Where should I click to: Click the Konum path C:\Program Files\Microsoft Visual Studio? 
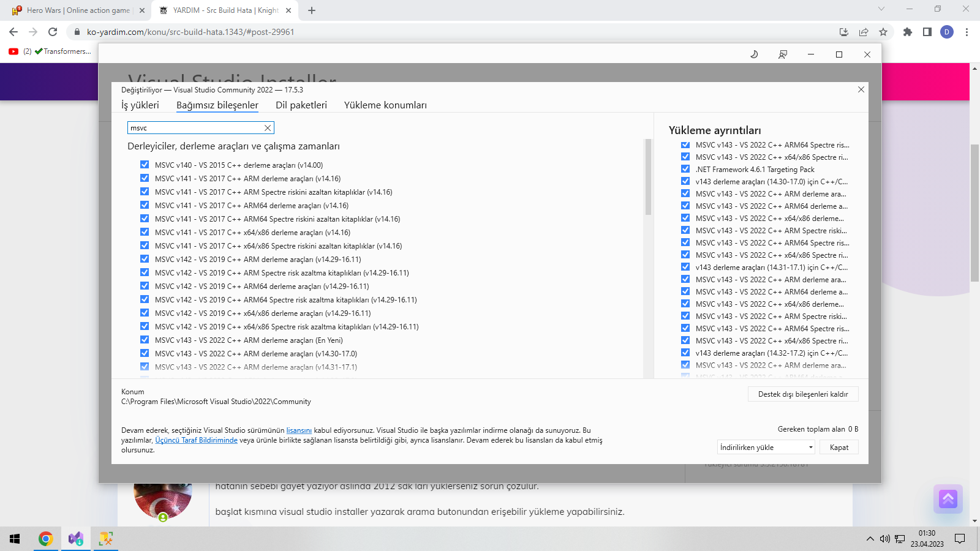[x=216, y=402]
